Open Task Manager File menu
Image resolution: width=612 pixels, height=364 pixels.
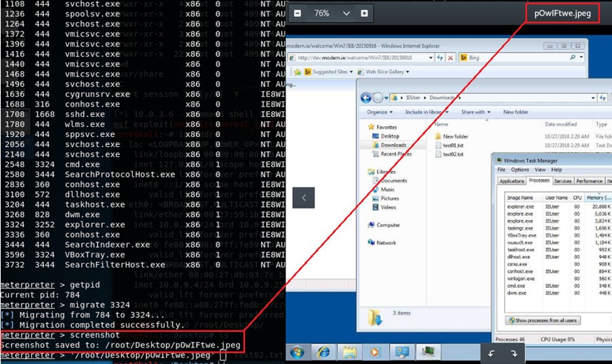501,170
